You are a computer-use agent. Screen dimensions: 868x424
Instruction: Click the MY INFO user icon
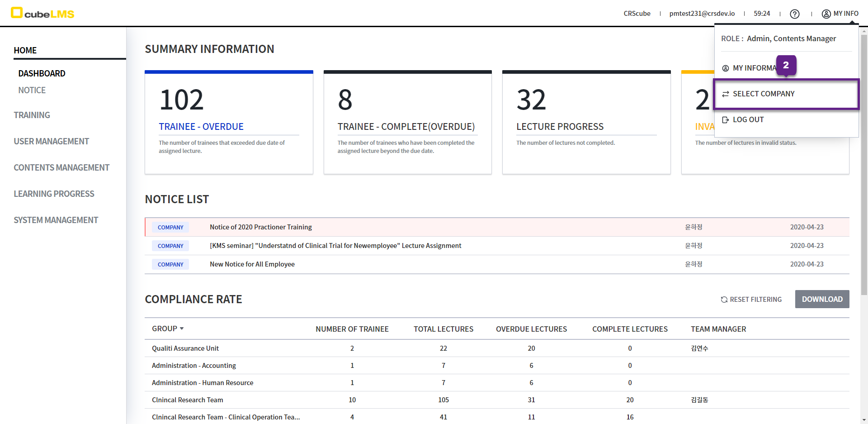(x=826, y=14)
